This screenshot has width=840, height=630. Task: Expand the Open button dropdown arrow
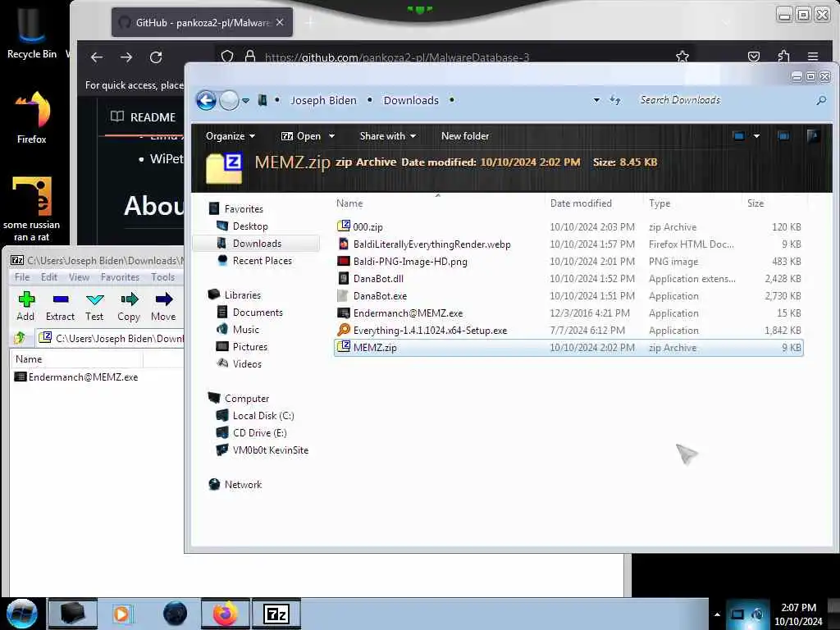coord(331,136)
